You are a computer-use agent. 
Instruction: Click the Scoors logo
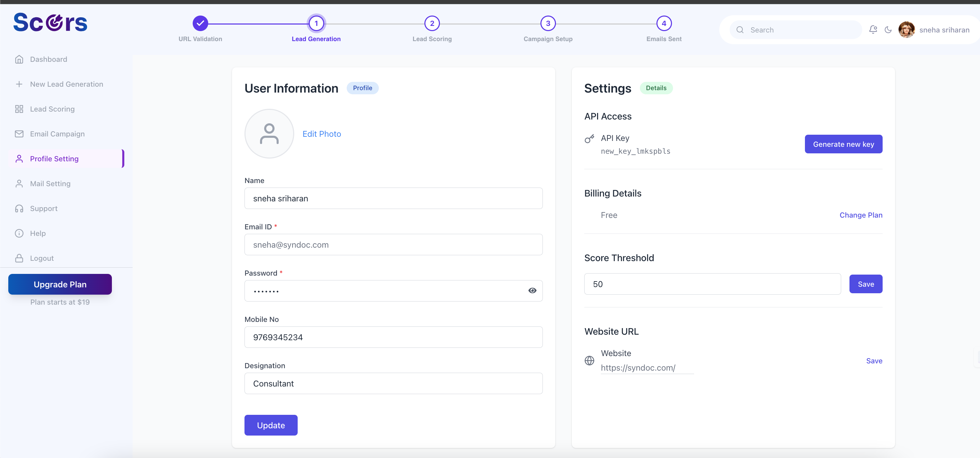tap(50, 22)
